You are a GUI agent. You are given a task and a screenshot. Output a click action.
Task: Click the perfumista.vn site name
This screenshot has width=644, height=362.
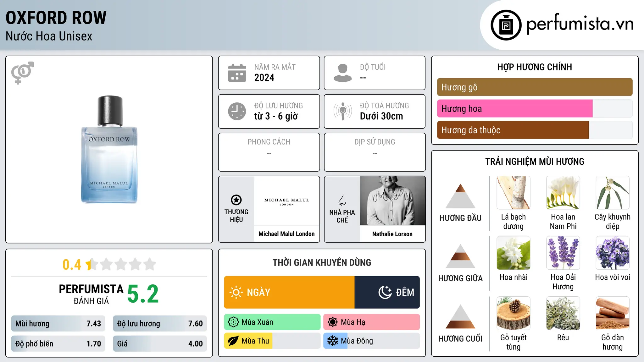(x=580, y=24)
